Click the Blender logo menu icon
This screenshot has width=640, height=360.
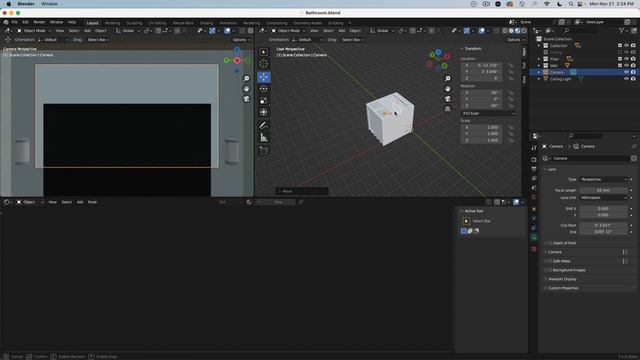pyautogui.click(x=6, y=22)
